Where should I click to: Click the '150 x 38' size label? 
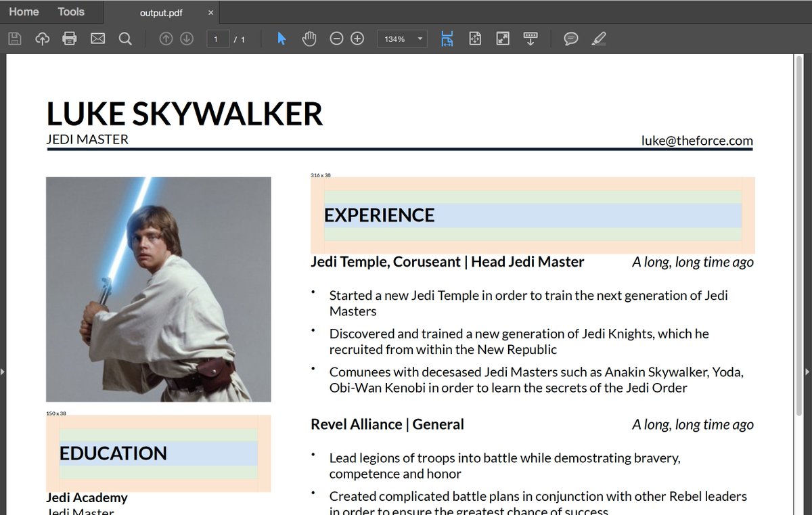[x=56, y=413]
